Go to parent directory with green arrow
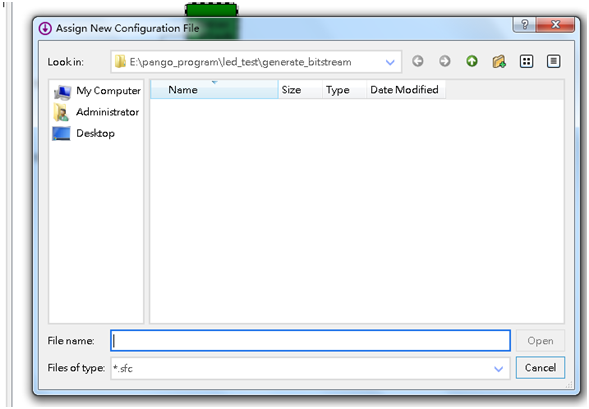This screenshot has height=409, width=589. (x=472, y=61)
